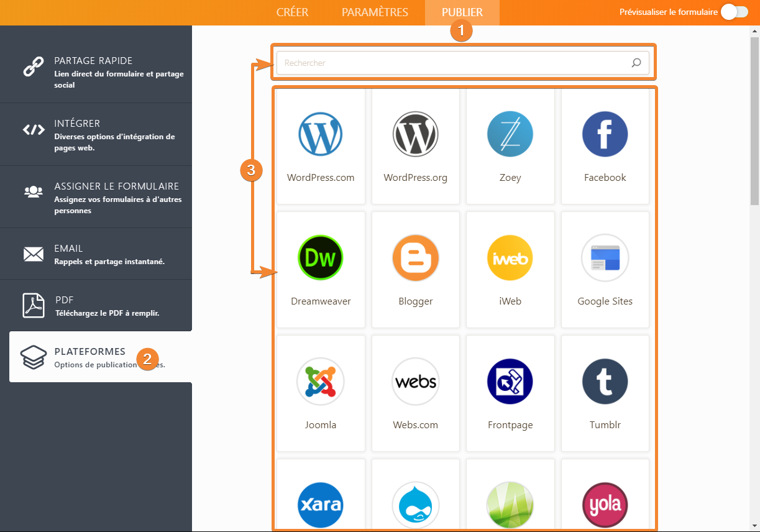
Task: Click the search magnifier icon
Action: pos(636,63)
